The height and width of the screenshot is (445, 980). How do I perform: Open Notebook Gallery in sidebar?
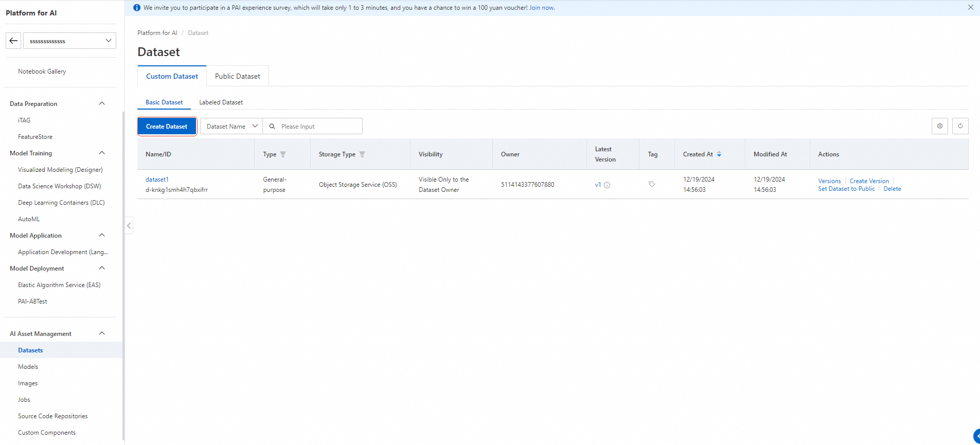pos(42,72)
